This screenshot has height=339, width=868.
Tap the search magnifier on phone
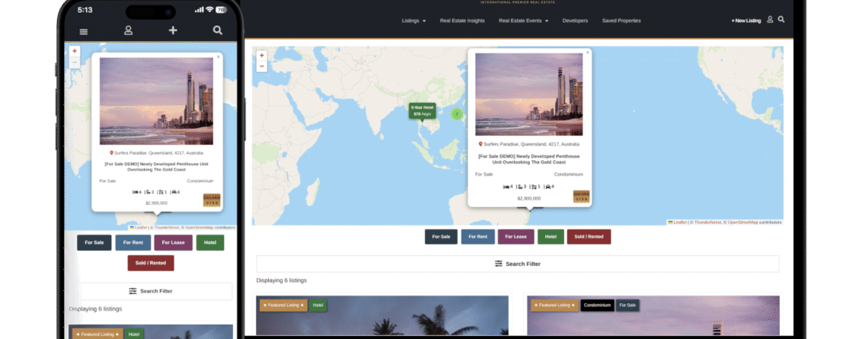click(x=218, y=30)
